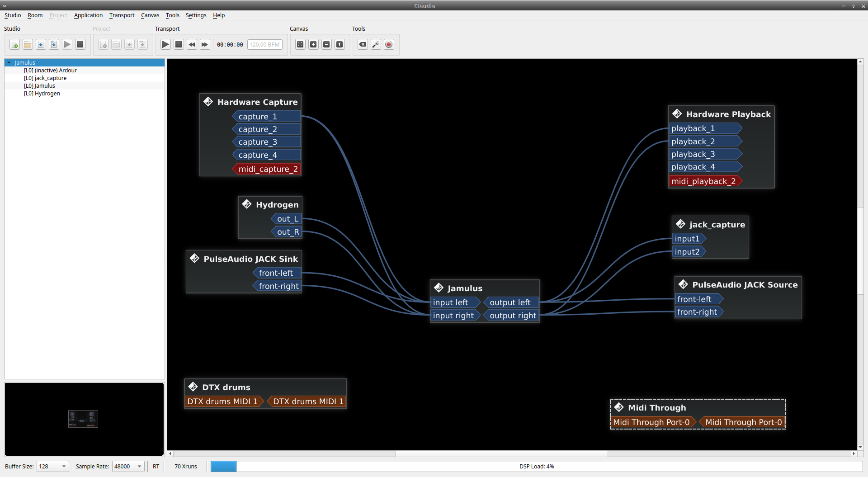Fast-forward the transport
Viewport: 868px width, 477px height.
[205, 44]
